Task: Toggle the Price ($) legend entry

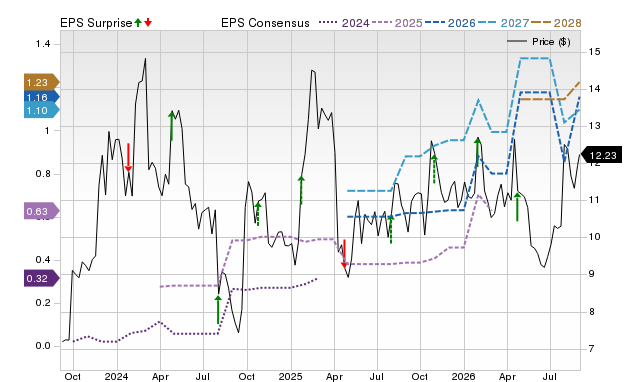Action: [x=539, y=42]
